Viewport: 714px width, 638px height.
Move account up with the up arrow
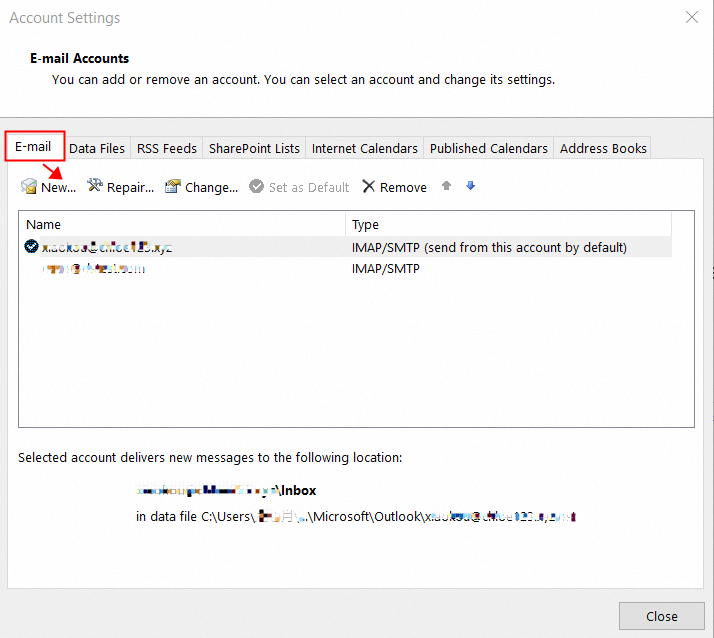coord(447,186)
